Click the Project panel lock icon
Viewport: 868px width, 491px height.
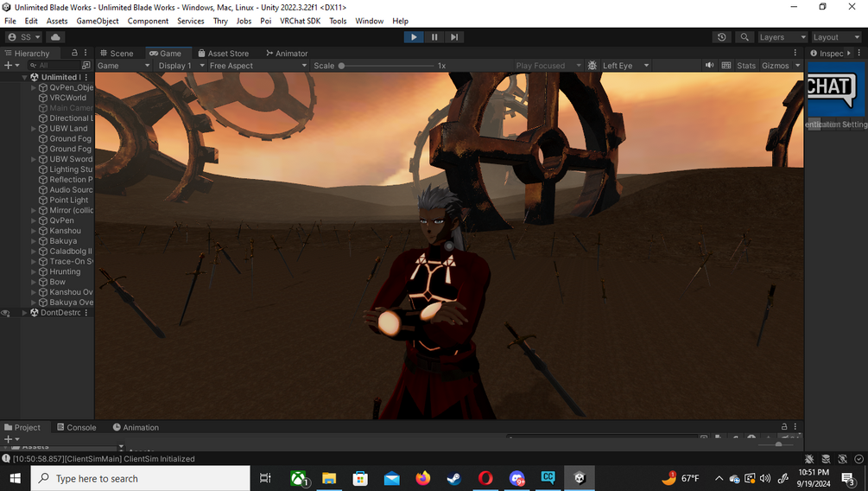[x=784, y=427]
